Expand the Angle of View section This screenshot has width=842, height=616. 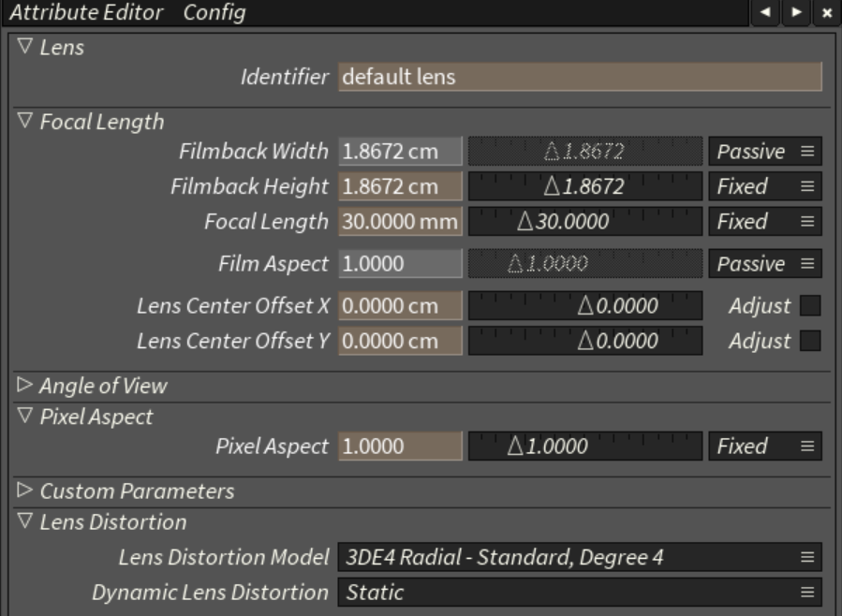pyautogui.click(x=25, y=386)
